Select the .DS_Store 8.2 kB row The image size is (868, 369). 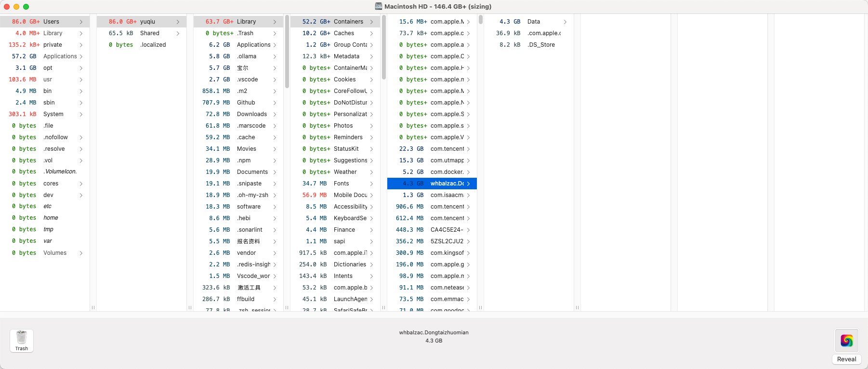[x=529, y=45]
